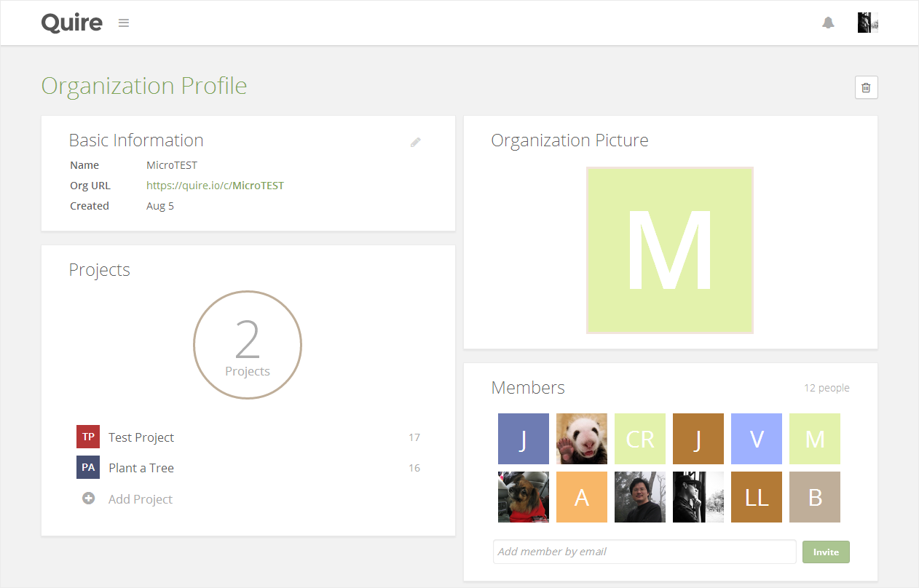Screen dimensions: 919x588
Task: Select the member photo of man with glasses
Action: [640, 497]
